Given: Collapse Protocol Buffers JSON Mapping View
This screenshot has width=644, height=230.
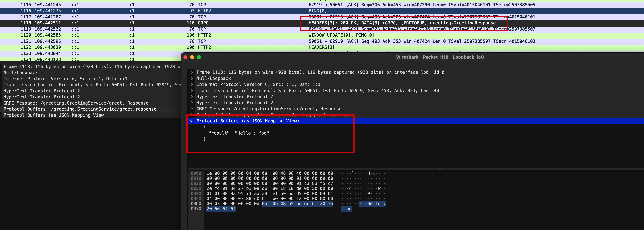Looking at the screenshot, I should [192, 121].
